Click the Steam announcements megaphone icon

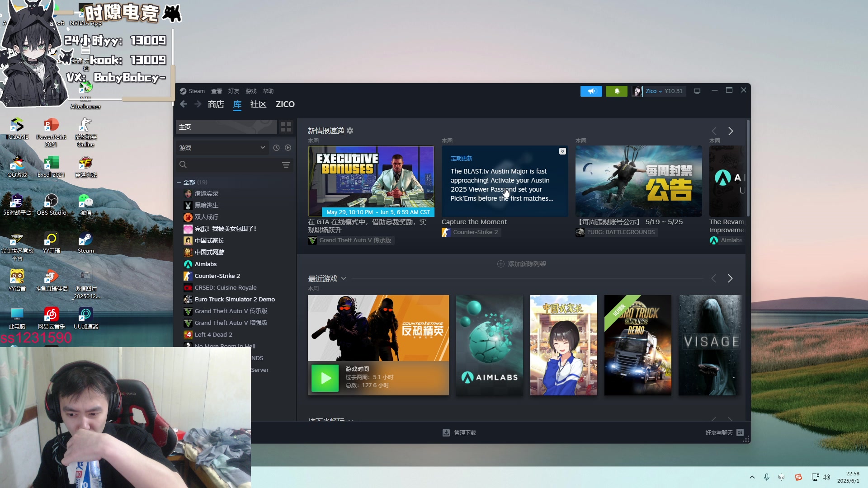(x=591, y=91)
